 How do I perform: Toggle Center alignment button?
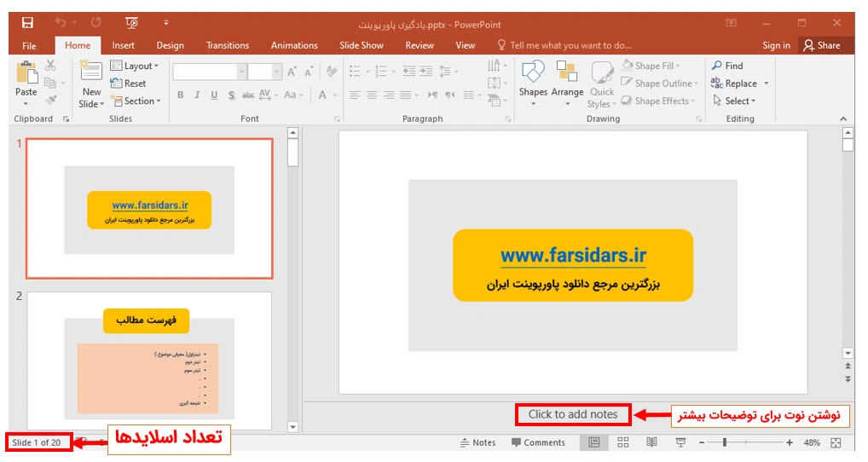click(x=372, y=95)
